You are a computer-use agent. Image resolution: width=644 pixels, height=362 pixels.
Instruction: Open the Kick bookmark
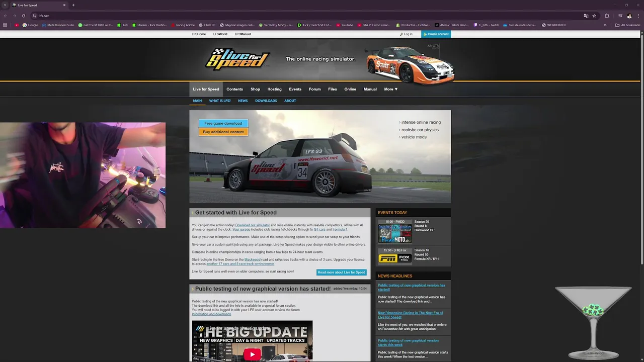pyautogui.click(x=123, y=25)
